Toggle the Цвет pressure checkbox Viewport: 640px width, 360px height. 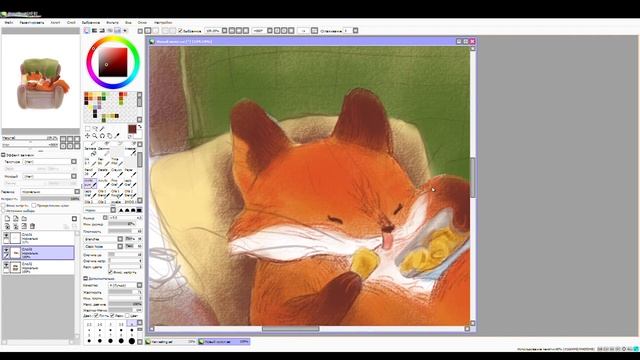click(x=127, y=316)
